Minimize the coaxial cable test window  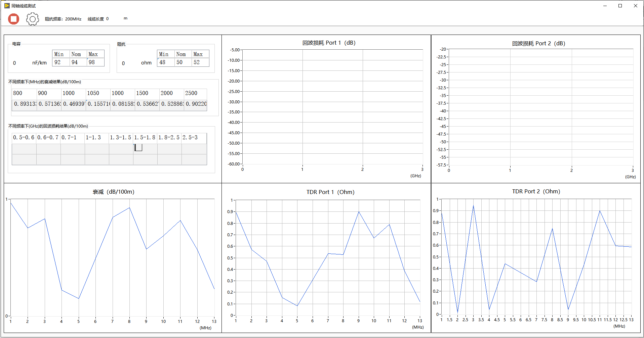[605, 6]
